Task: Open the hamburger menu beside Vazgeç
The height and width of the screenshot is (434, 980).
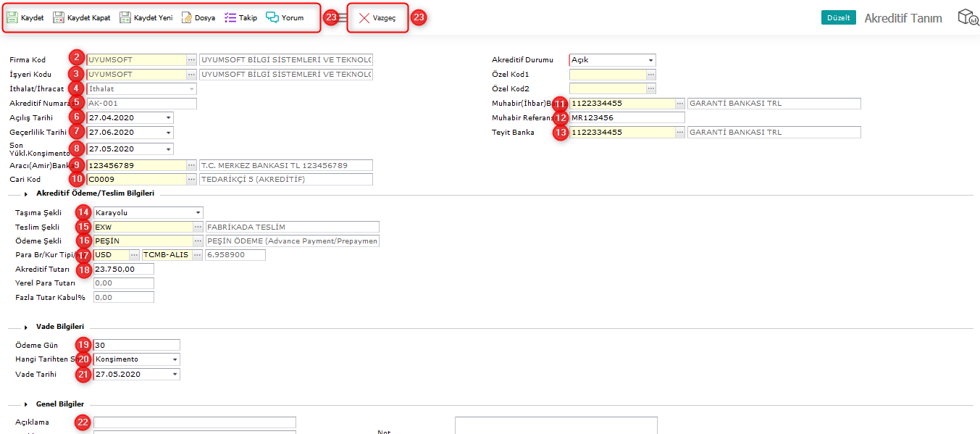Action: coord(343,18)
